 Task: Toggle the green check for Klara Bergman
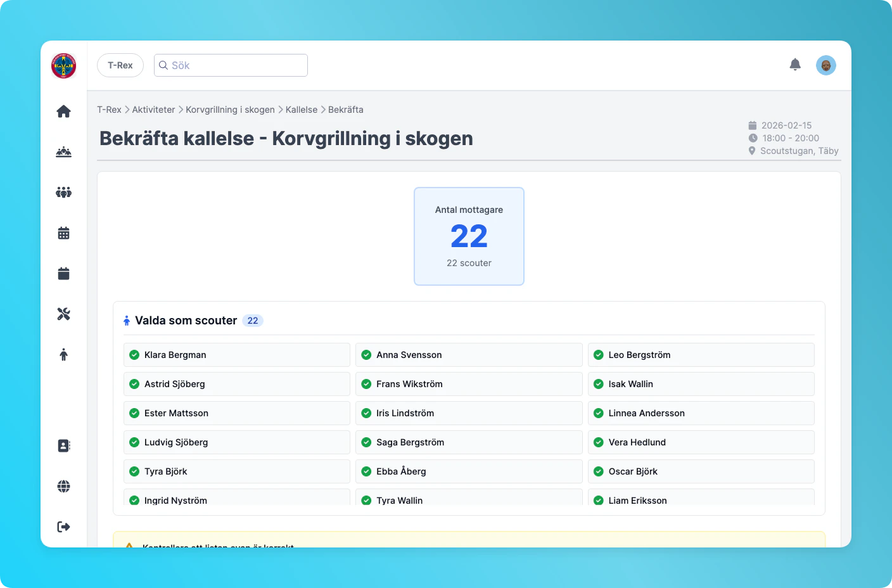(134, 355)
